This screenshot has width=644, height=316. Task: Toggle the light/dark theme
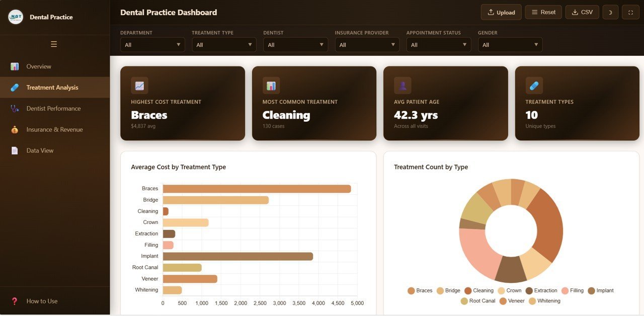[610, 12]
